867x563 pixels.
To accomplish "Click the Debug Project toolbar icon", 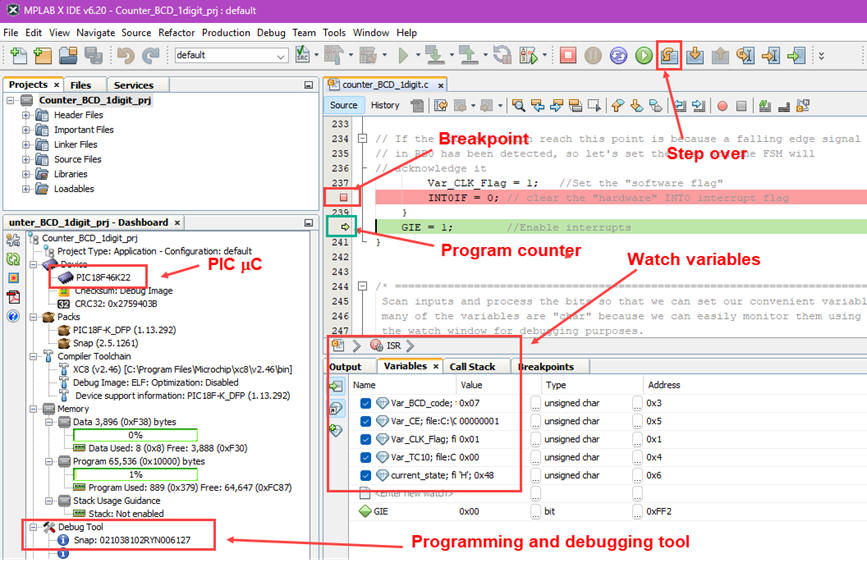I will coord(528,55).
